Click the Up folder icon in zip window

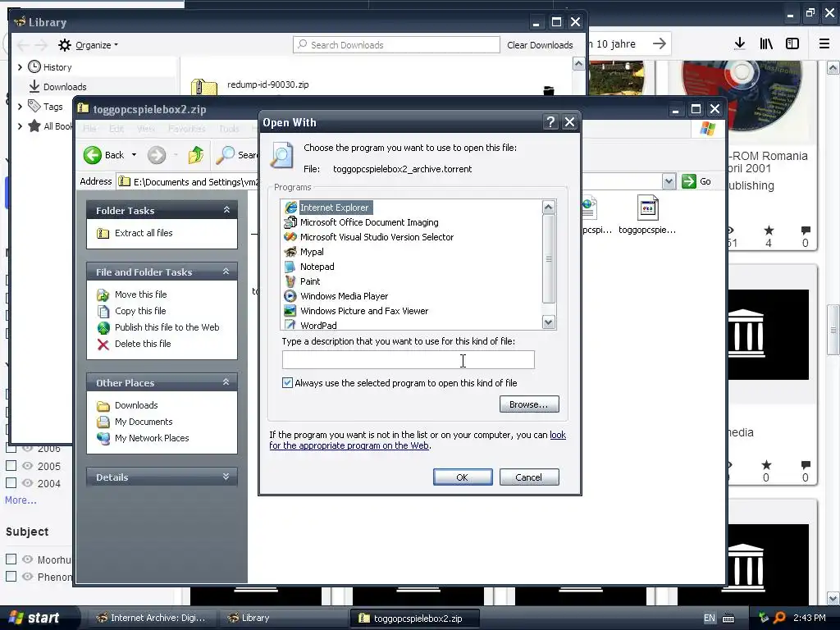click(x=196, y=155)
